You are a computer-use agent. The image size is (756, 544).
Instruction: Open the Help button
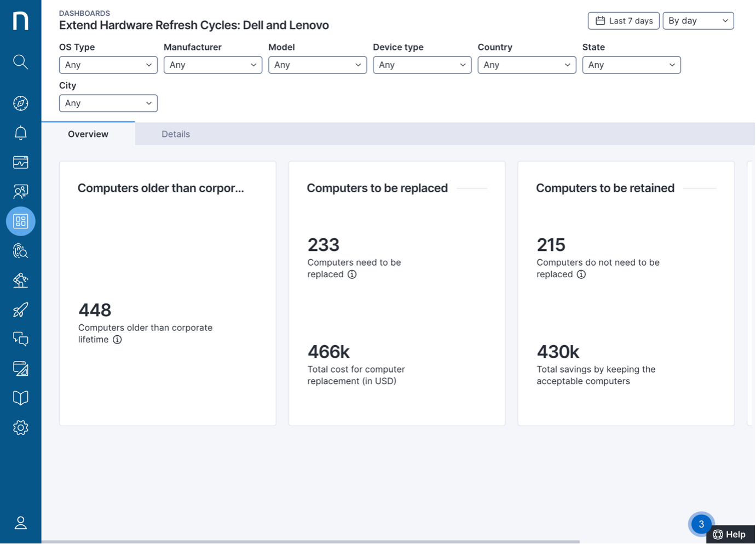click(730, 534)
